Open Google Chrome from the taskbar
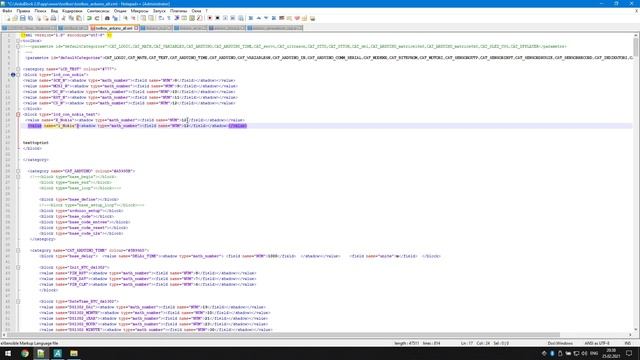This screenshot has height=360, width=640. [x=24, y=353]
